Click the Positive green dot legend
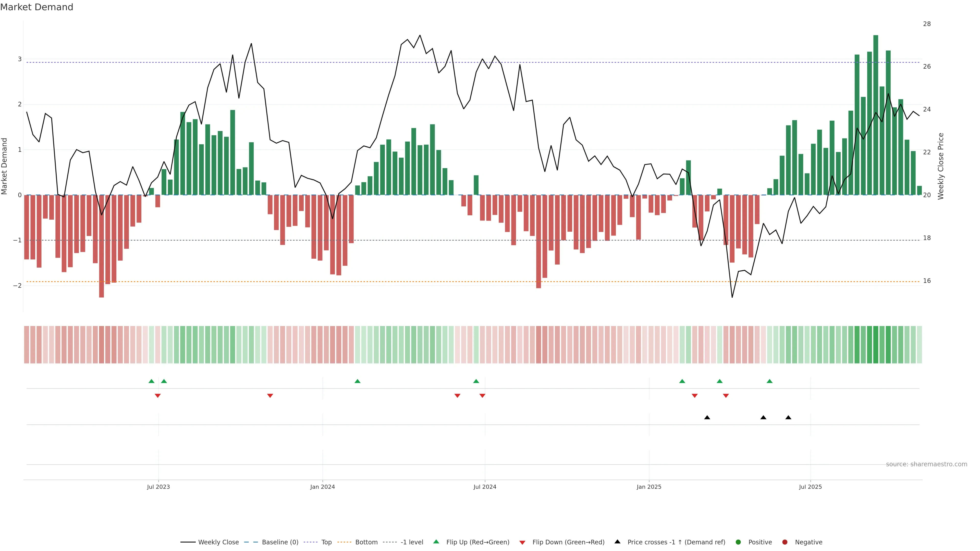 tap(738, 542)
